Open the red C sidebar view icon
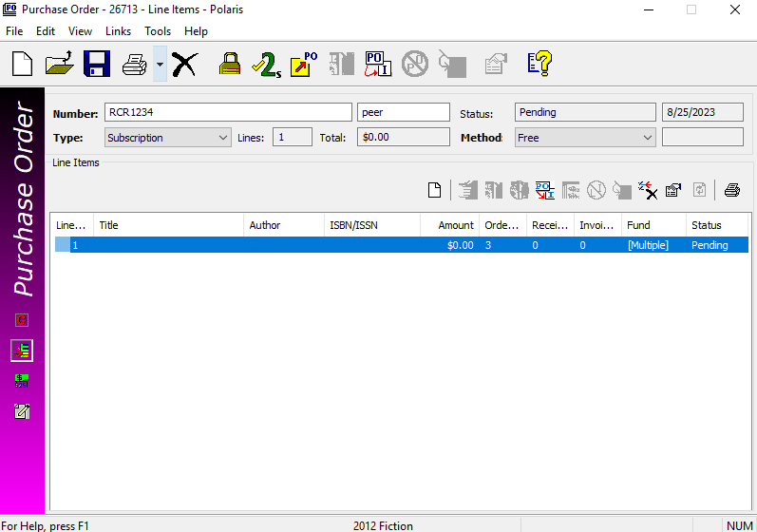 (22, 320)
